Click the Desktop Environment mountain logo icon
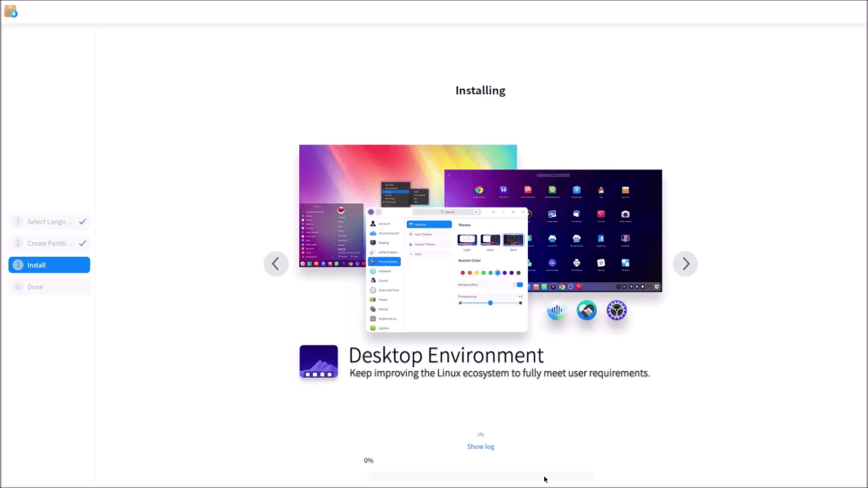 [x=319, y=362]
